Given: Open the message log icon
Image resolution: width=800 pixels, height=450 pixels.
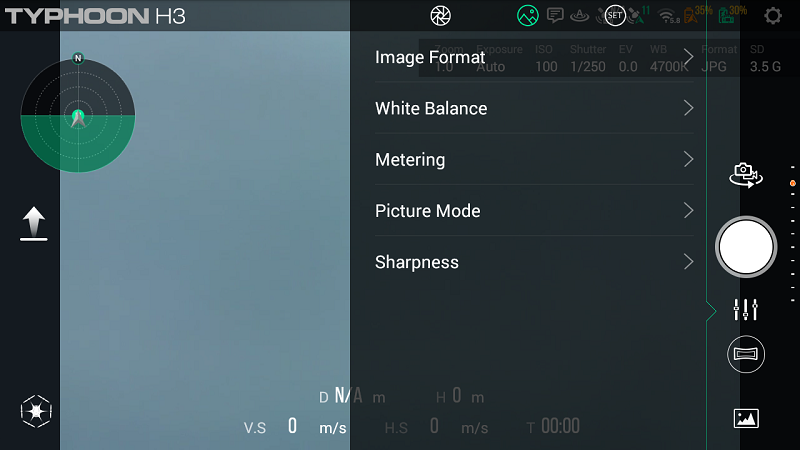Looking at the screenshot, I should pyautogui.click(x=555, y=16).
